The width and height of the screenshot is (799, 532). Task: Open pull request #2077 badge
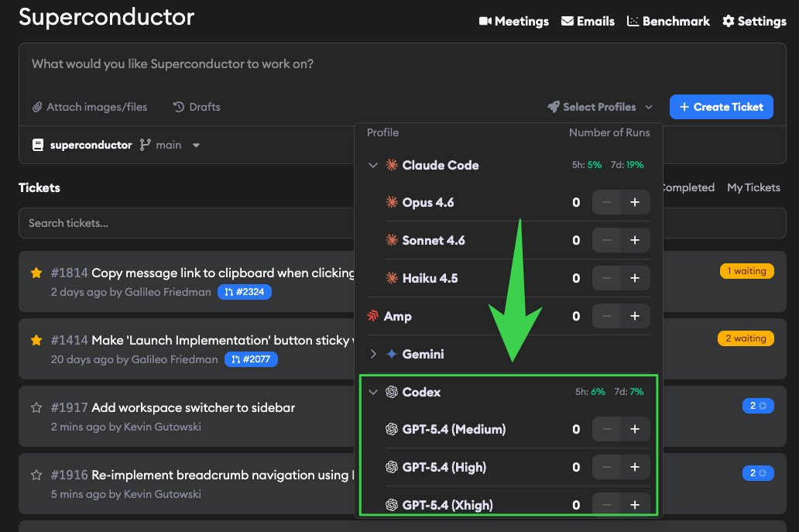pyautogui.click(x=251, y=359)
